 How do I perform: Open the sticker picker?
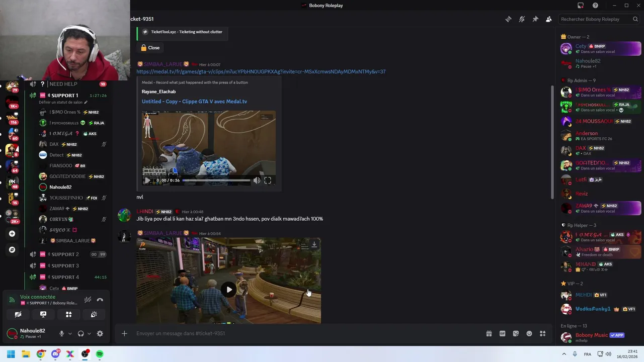516,333
